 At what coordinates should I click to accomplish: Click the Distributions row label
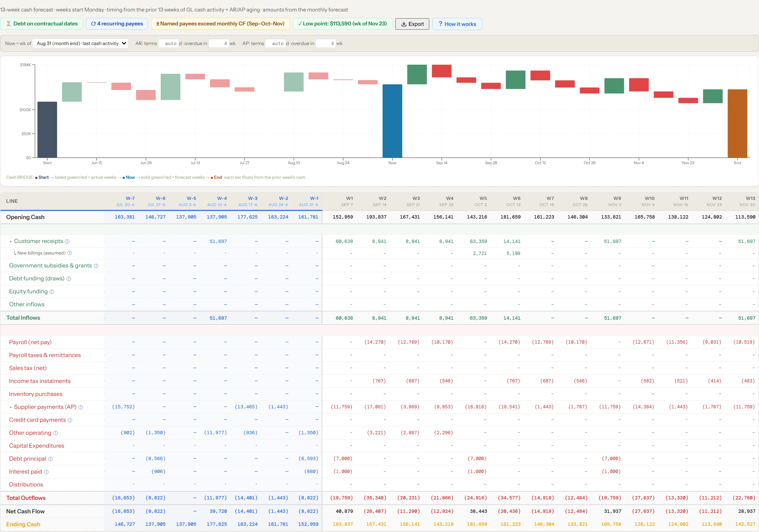26,485
